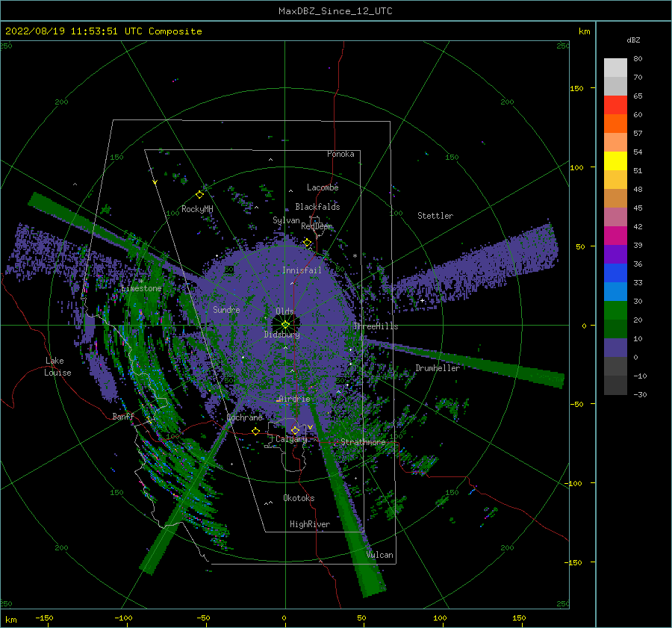The height and width of the screenshot is (628, 672).
Task: Click the Sylvan label
Action: click(286, 220)
